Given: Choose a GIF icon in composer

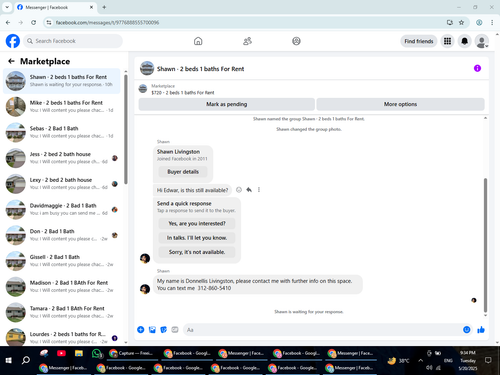Looking at the screenshot, I should 175,330.
